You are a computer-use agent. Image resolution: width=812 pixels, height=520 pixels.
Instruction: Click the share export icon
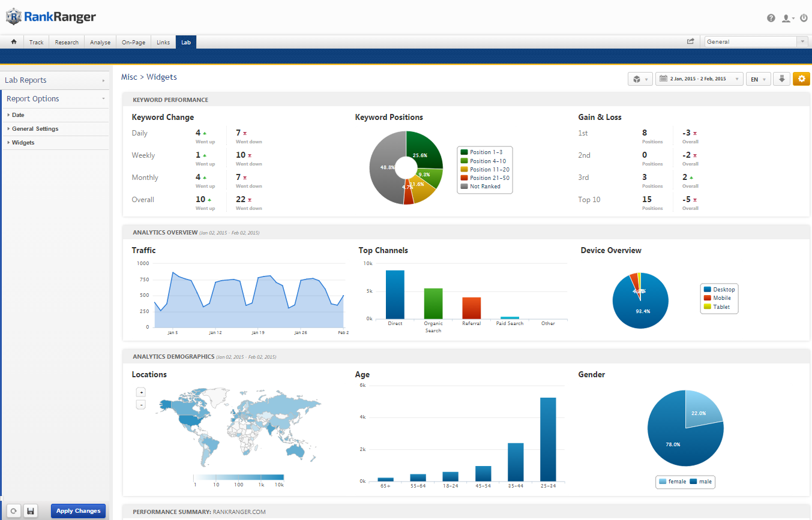coord(691,42)
